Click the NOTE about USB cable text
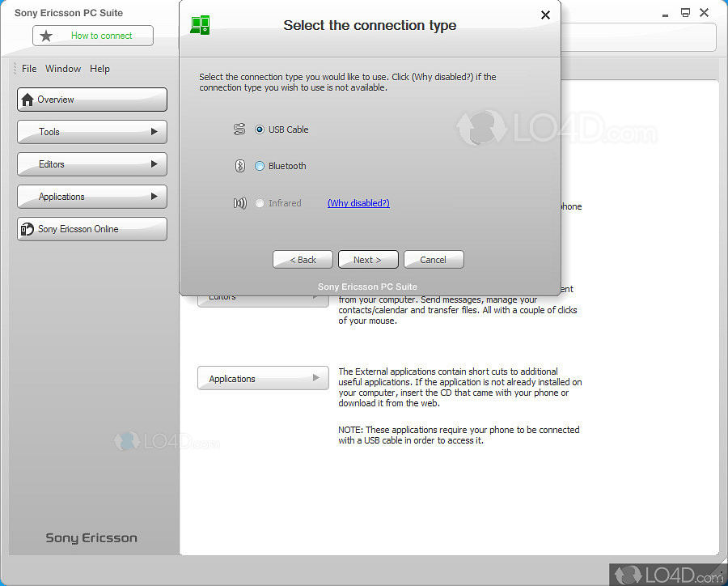Image resolution: width=728 pixels, height=586 pixels. coord(459,435)
